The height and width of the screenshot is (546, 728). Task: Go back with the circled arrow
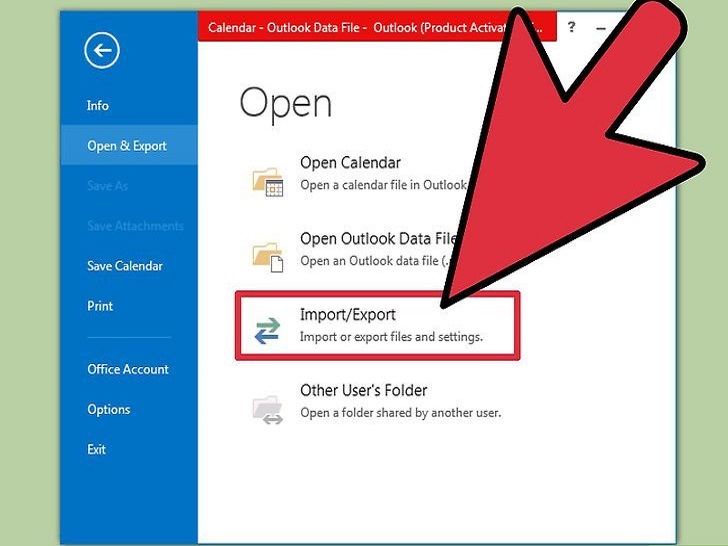click(x=102, y=50)
